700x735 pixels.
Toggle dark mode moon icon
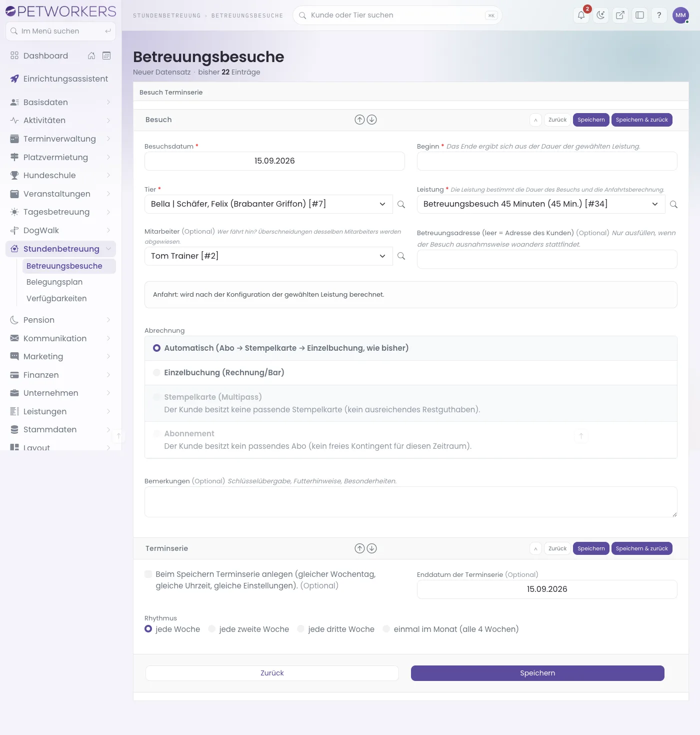600,15
